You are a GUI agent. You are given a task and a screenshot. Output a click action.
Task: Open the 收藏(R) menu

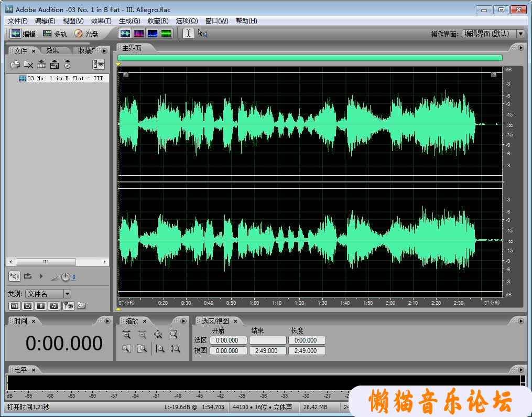pyautogui.click(x=158, y=21)
